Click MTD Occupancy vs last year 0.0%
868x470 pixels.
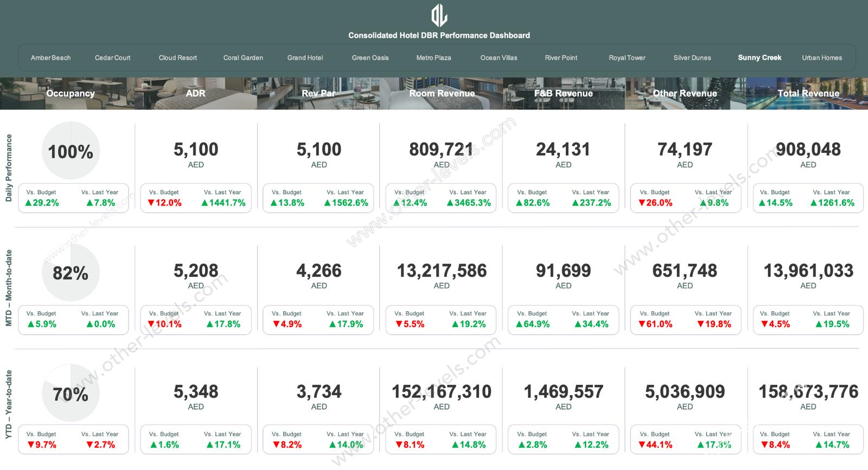[x=101, y=324]
